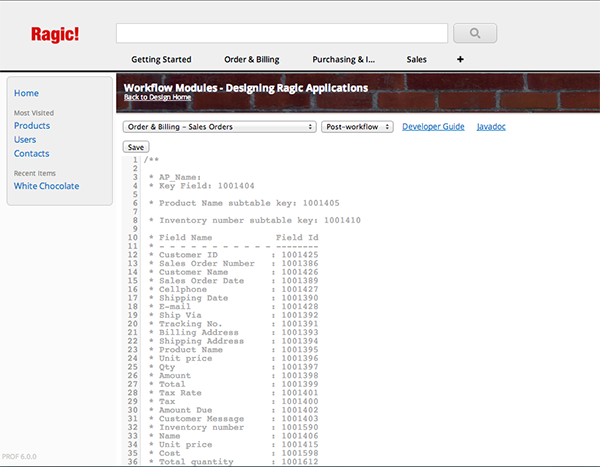Click the 'Total : 1001399' line

(233, 384)
